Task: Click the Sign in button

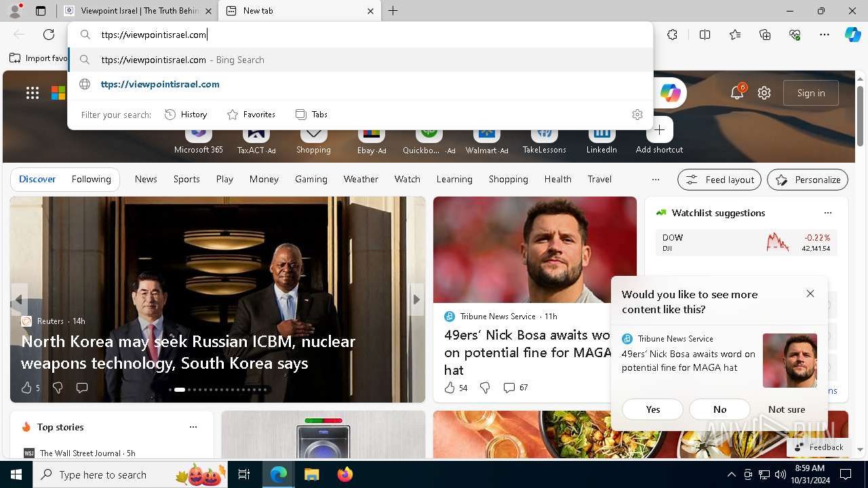Action: tap(811, 93)
